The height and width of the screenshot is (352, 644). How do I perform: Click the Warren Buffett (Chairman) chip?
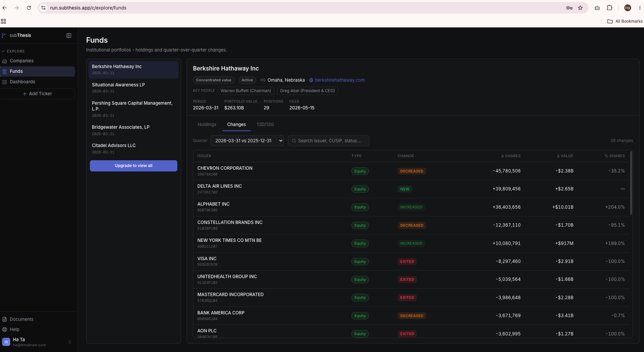(246, 91)
